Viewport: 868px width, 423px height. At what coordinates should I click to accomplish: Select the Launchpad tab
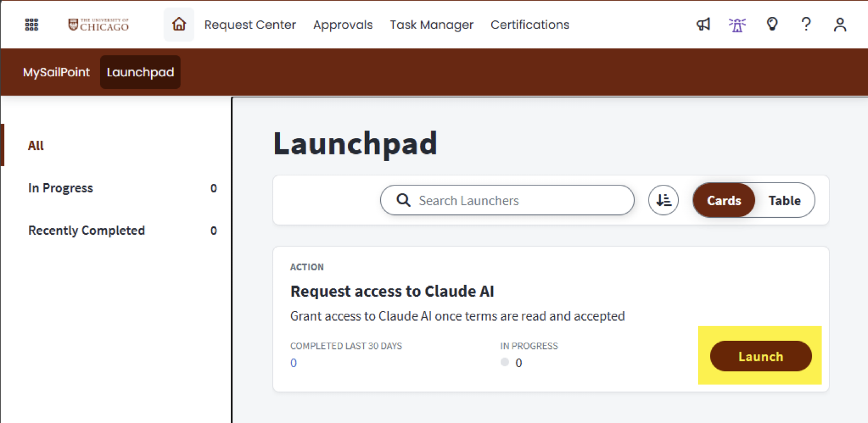[140, 72]
